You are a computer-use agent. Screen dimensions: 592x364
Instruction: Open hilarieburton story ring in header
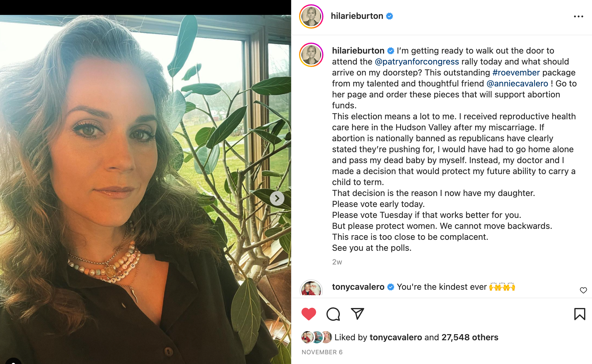click(x=311, y=16)
